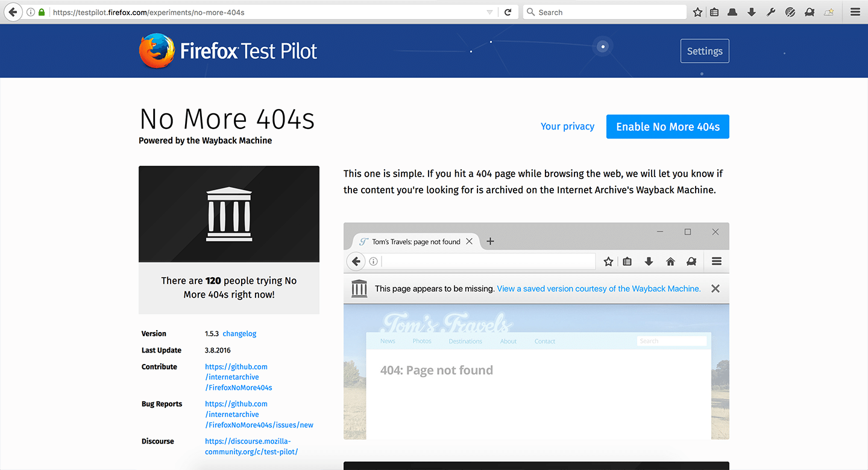Screen dimensions: 868x470
Task: Open developer tools via the wrench icon
Action: click(771, 12)
